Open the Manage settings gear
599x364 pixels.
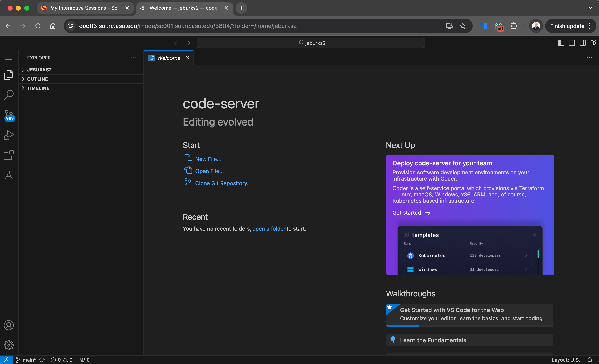coord(9,345)
